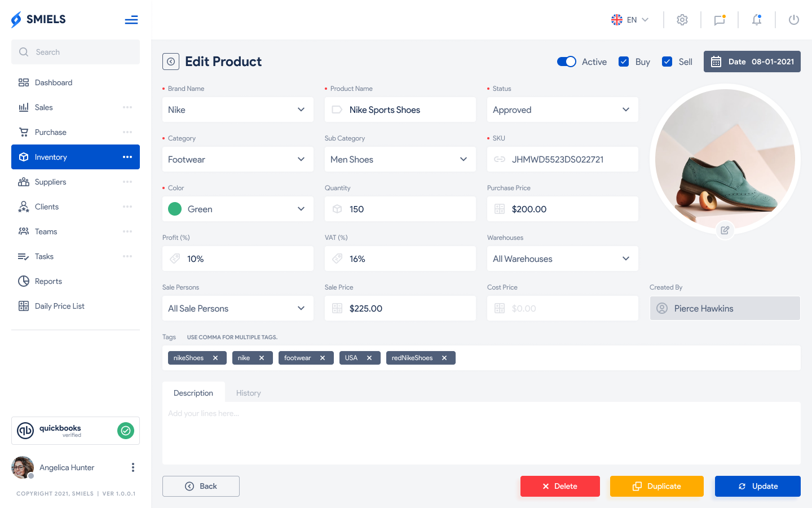Expand Brand Name dropdown showing Nike
This screenshot has width=812, height=508.
tap(238, 110)
